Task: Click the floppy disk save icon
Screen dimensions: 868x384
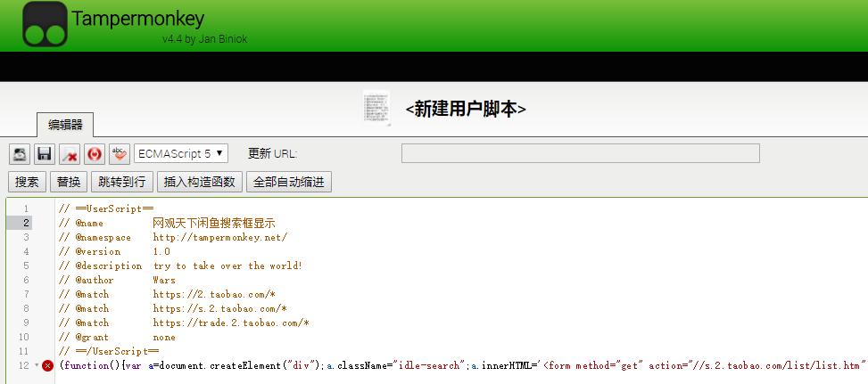Action: tap(45, 154)
